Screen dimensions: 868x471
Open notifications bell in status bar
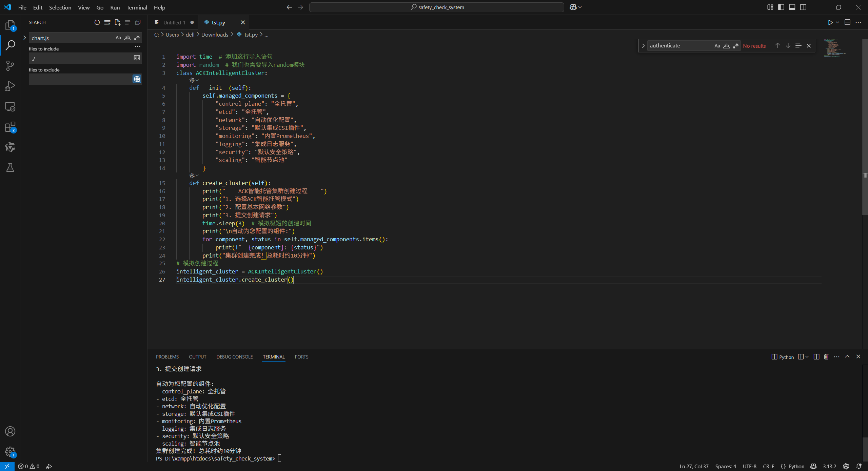point(859,466)
